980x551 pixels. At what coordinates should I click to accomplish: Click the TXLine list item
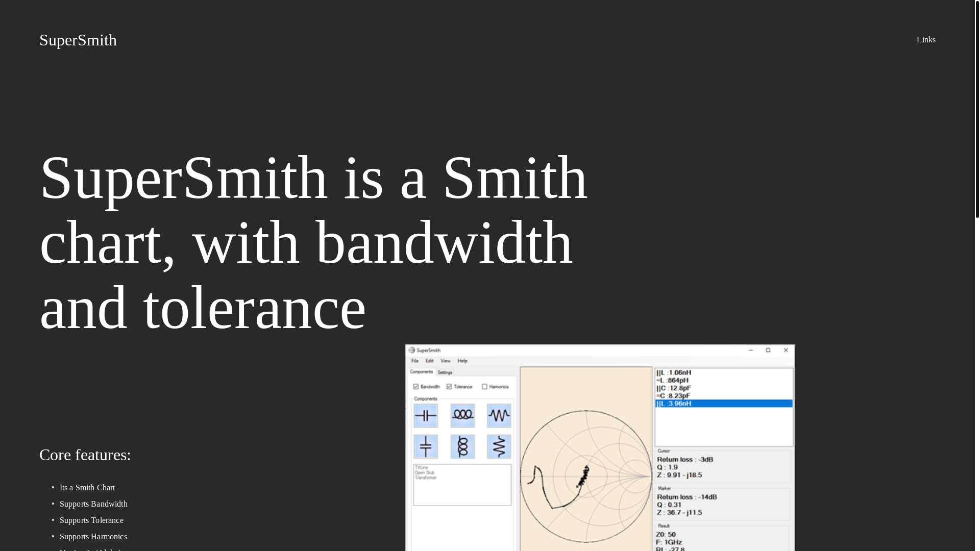point(421,467)
